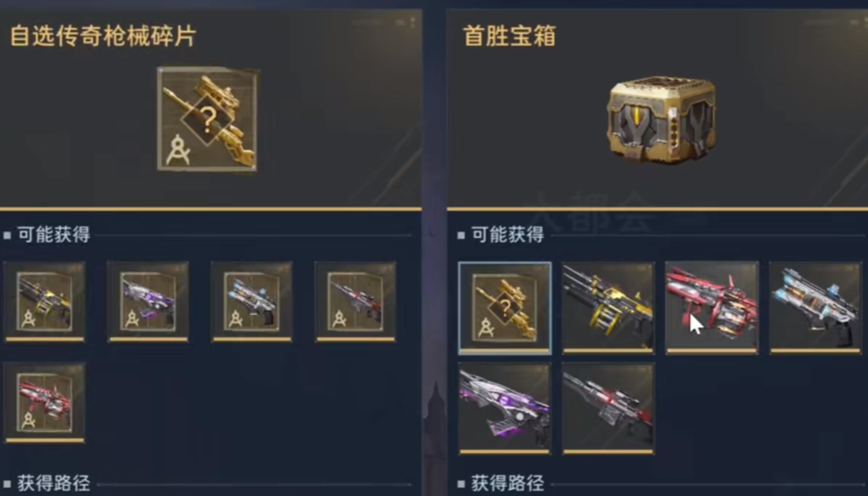868x496 pixels.
Task: Select the large golden gun fragment icon
Action: tap(207, 120)
